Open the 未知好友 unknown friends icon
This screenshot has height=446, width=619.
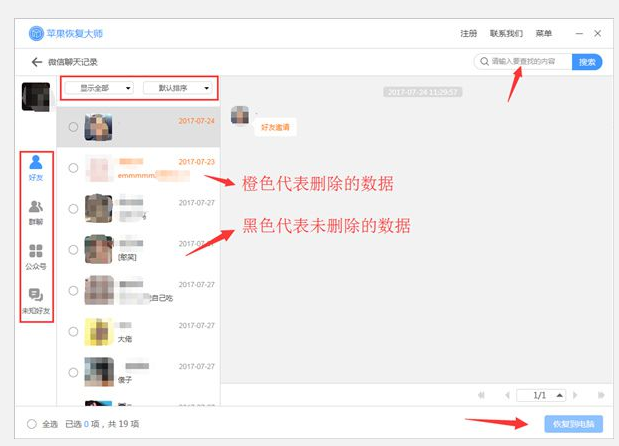point(36,301)
